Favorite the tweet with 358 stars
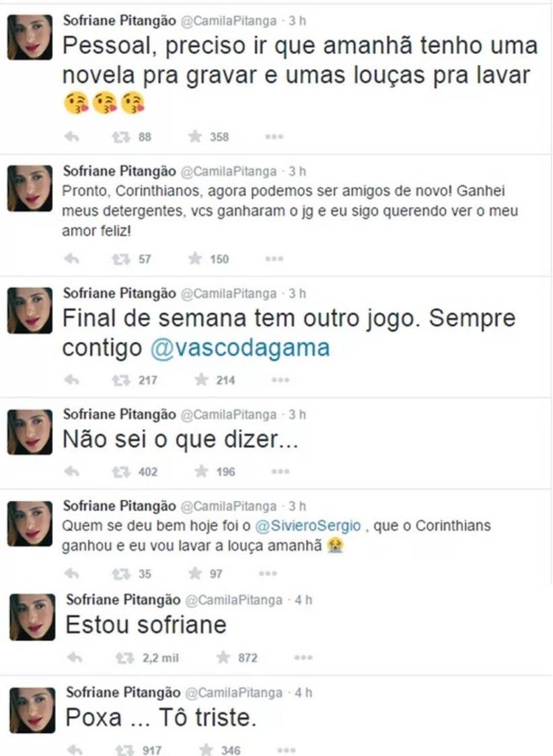 coord(194,137)
